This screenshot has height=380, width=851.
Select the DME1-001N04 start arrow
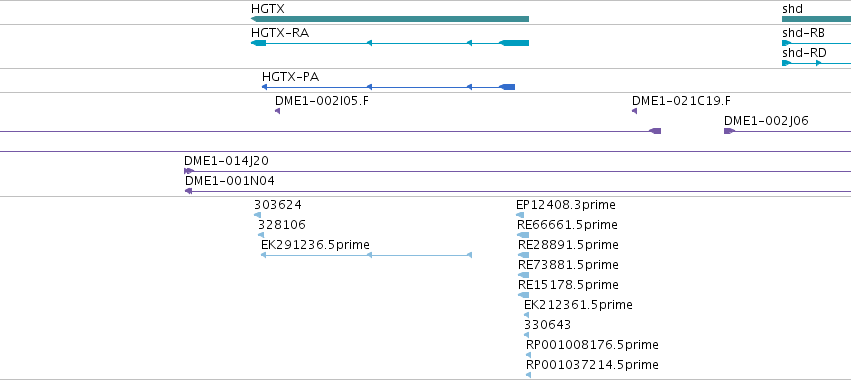(x=188, y=191)
